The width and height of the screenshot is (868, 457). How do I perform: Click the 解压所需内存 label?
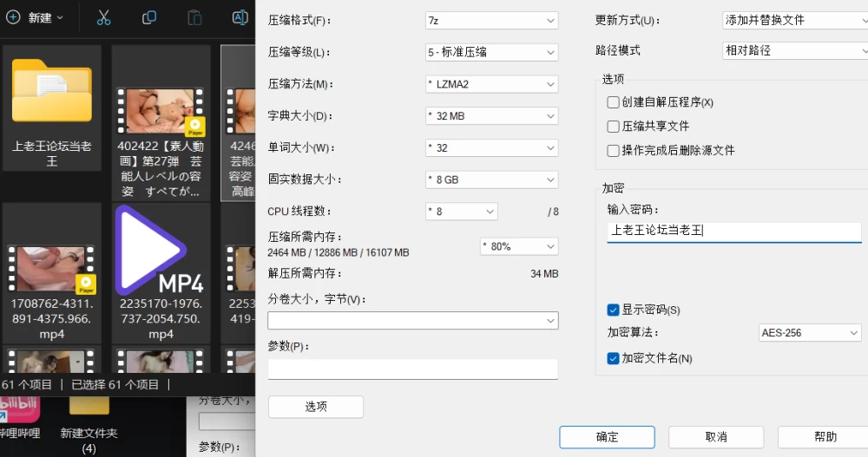305,273
